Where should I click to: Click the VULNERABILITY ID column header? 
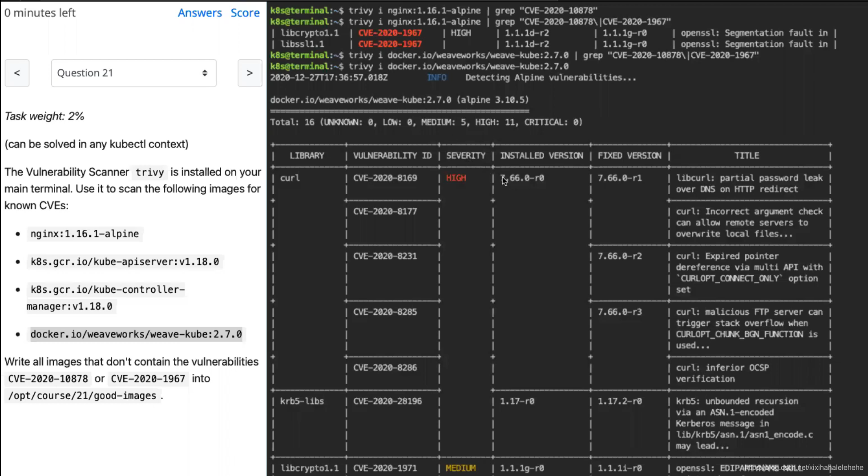pyautogui.click(x=392, y=156)
